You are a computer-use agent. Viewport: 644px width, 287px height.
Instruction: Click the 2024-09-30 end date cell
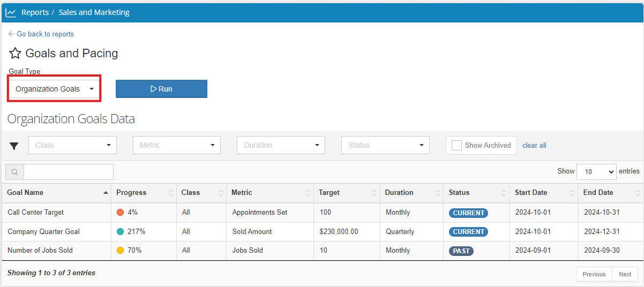pos(602,251)
